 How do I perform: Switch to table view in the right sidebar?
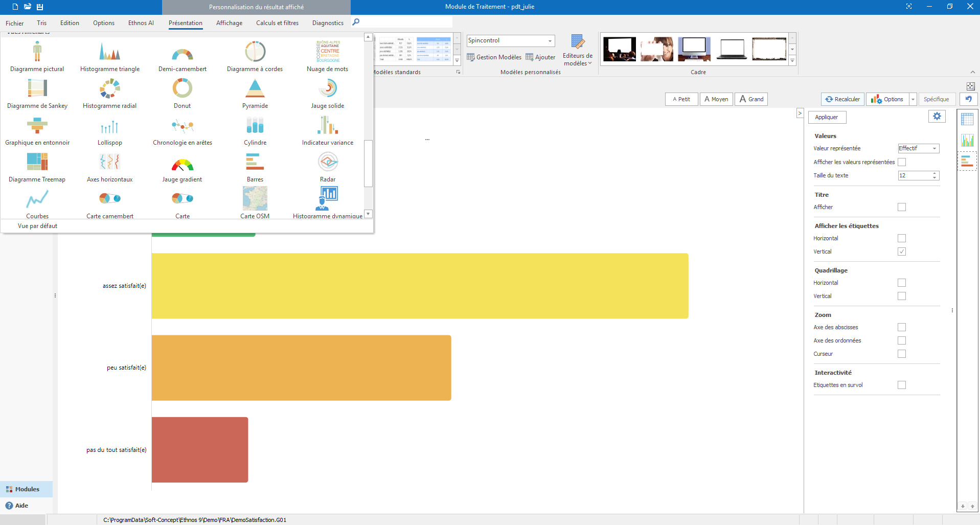(967, 119)
